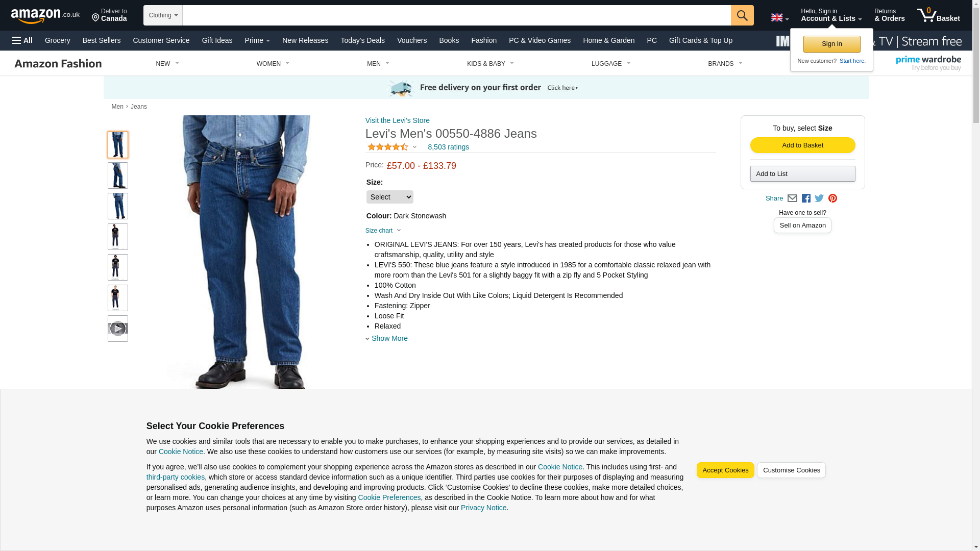Share via email envelope icon

[792, 198]
